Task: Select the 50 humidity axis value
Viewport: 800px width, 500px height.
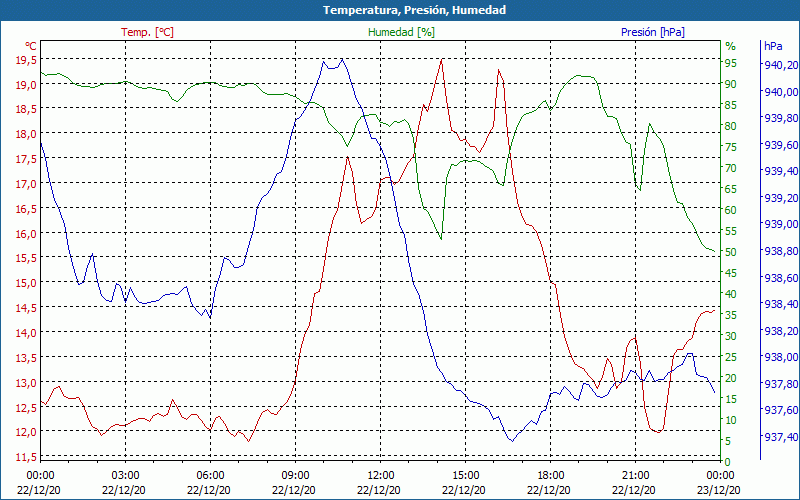Action: click(x=731, y=252)
